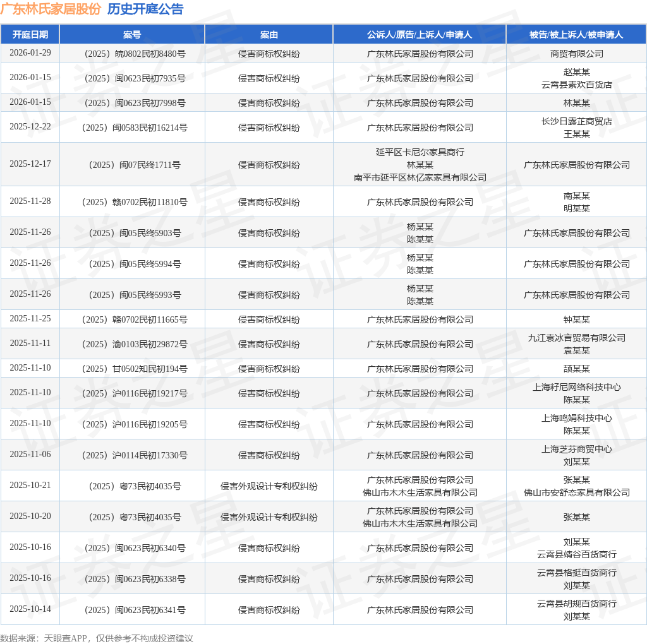Image resolution: width=647 pixels, height=644 pixels.
Task: Select case number (2025)沪0114民初17330号
Action: (x=135, y=455)
